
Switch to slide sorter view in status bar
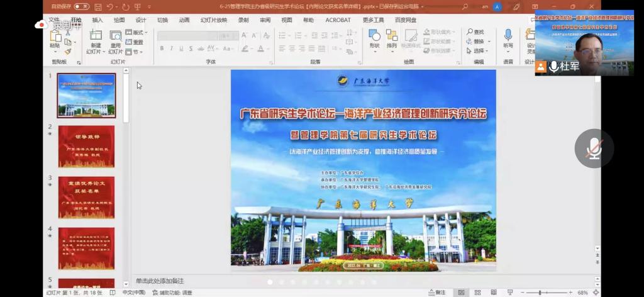click(477, 293)
